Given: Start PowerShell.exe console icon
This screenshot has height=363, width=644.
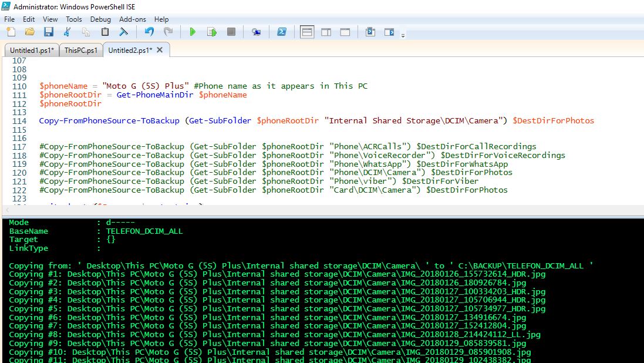Looking at the screenshot, I should pyautogui.click(x=282, y=32).
